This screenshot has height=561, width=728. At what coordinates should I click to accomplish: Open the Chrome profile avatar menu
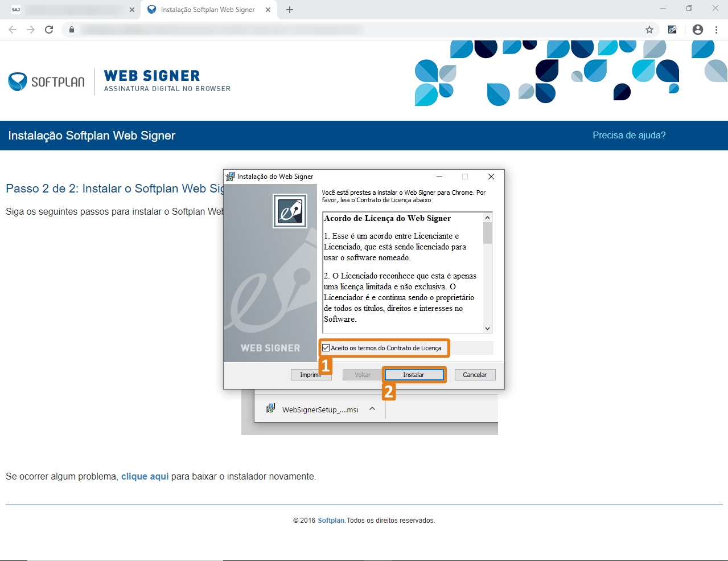click(x=698, y=30)
